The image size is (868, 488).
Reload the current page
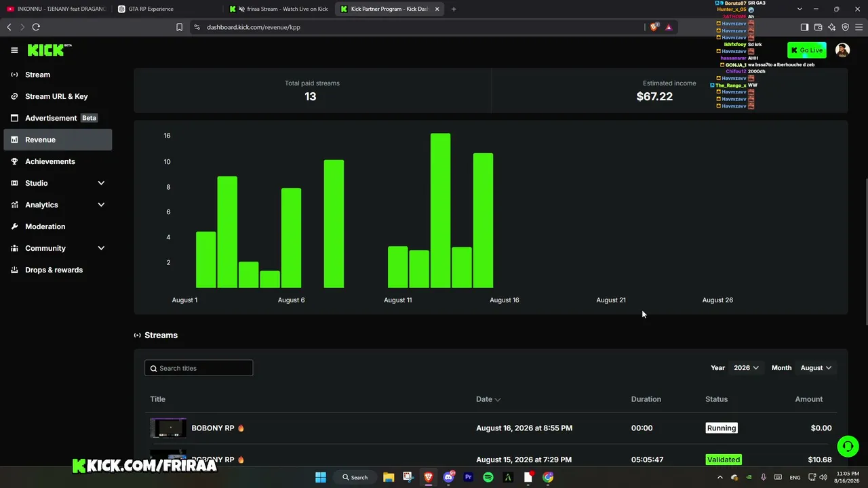pyautogui.click(x=36, y=27)
